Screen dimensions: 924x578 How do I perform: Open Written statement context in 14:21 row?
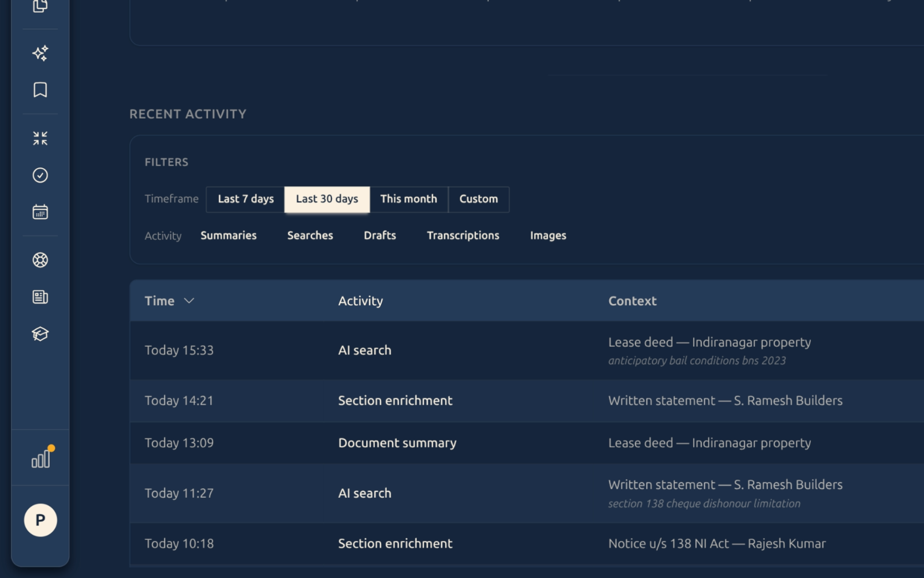pos(725,401)
